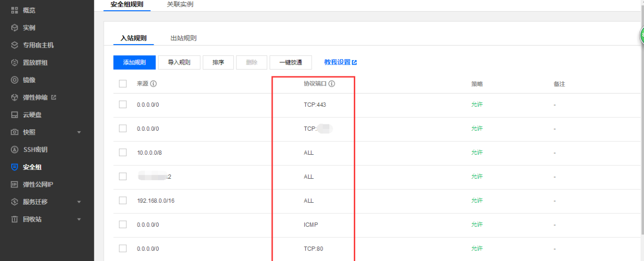This screenshot has width=644, height=261.
Task: Switch to the 出站规则 outbound rules tab
Action: (x=184, y=38)
